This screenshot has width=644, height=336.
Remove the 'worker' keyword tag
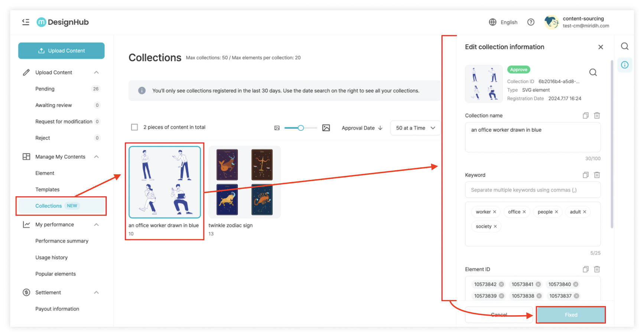[x=495, y=212]
